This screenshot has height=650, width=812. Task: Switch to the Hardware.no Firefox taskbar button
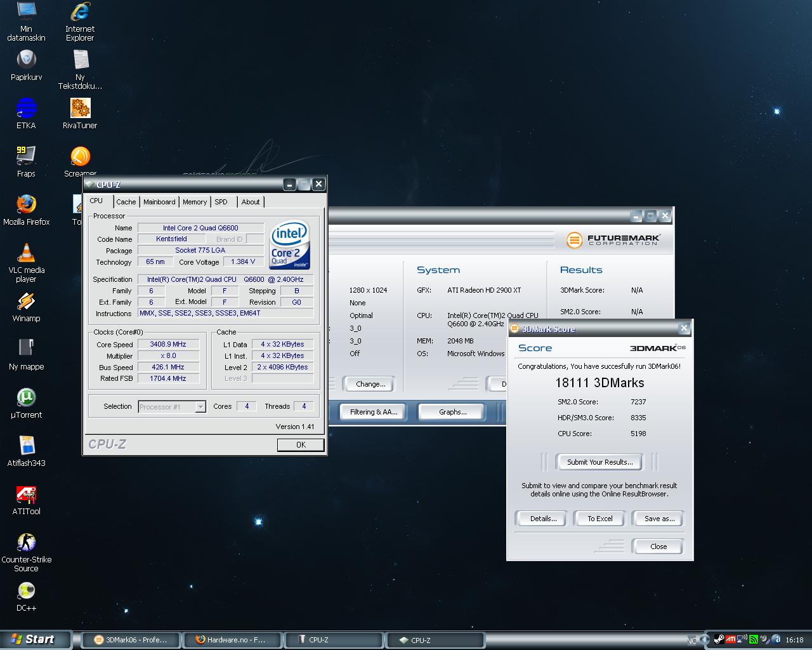(232, 640)
